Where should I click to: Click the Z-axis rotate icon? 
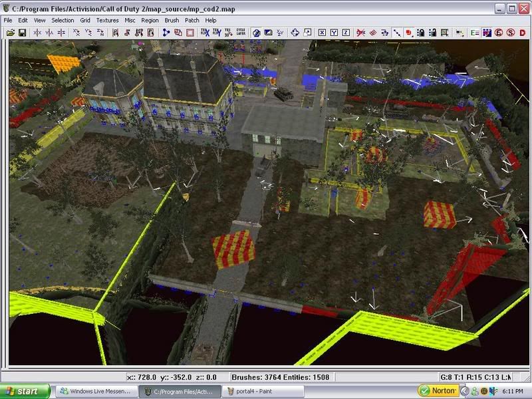click(x=102, y=32)
